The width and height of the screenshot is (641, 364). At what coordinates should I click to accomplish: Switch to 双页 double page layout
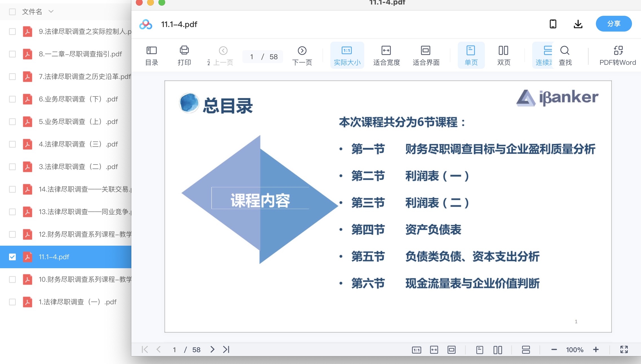pos(503,56)
